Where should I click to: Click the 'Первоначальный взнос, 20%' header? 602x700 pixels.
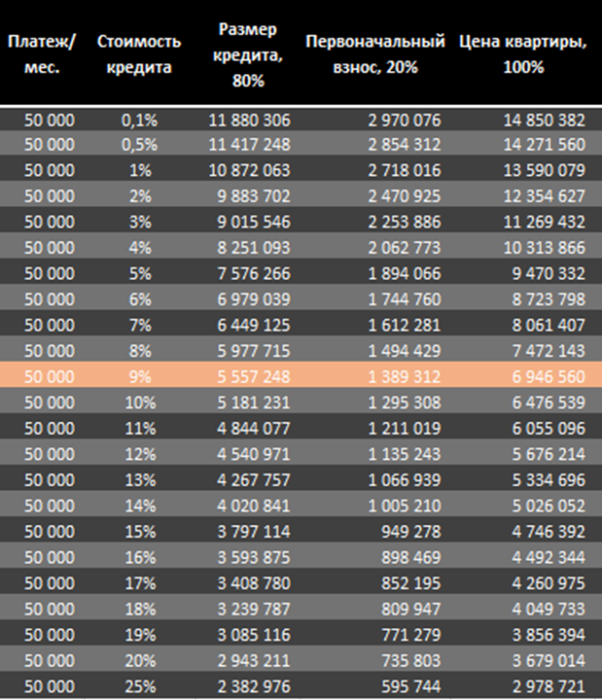375,54
